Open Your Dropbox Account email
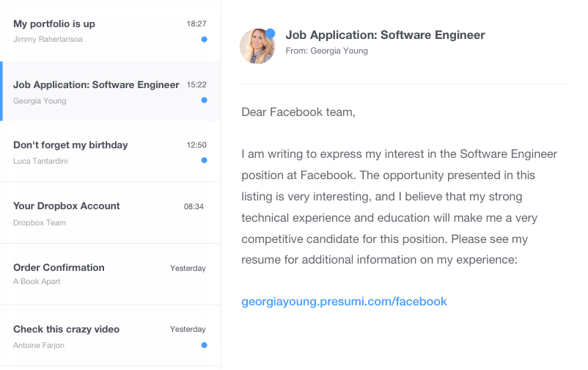 click(x=67, y=206)
